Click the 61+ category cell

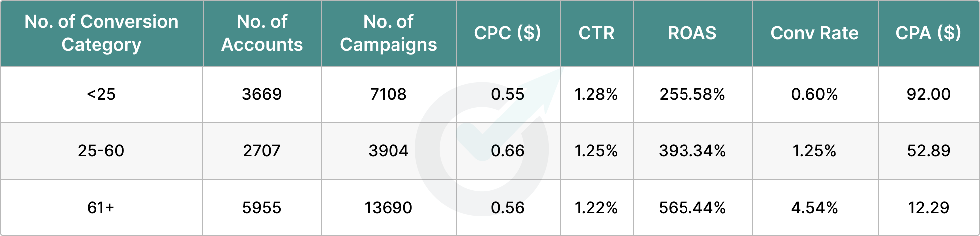[x=101, y=208]
